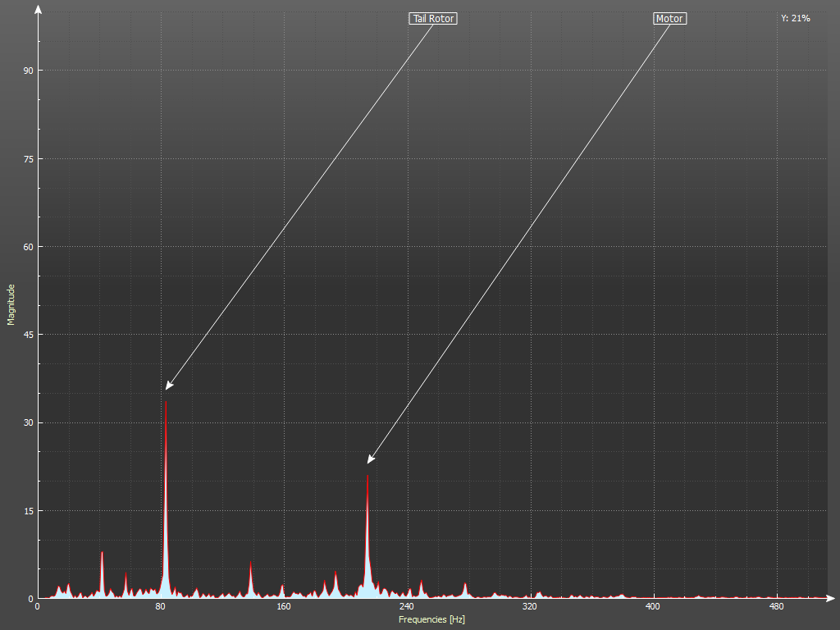Click the 400 tick label on frequency axis
Image resolution: width=840 pixels, height=630 pixels.
pos(653,607)
